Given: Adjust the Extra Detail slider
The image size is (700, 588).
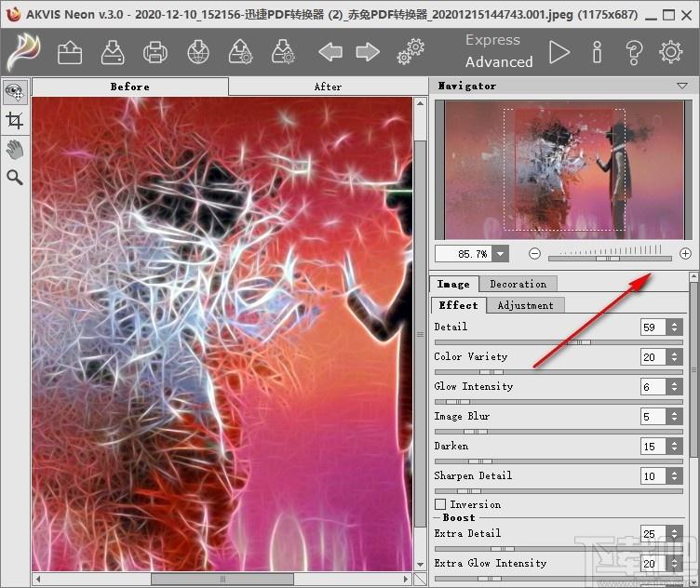Looking at the screenshot, I should 559,549.
